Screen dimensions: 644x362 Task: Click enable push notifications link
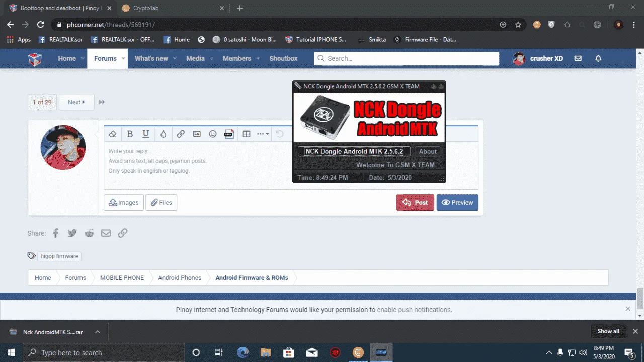(415, 310)
